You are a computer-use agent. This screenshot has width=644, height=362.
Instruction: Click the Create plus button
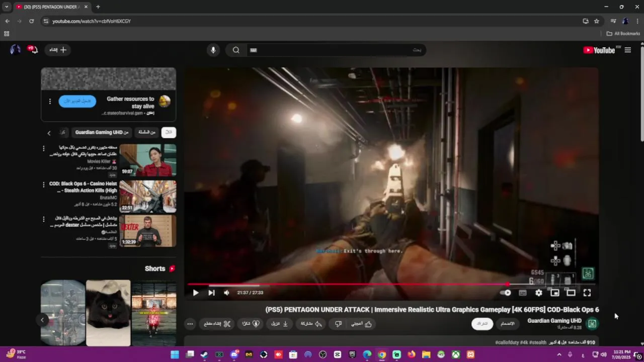pyautogui.click(x=58, y=50)
